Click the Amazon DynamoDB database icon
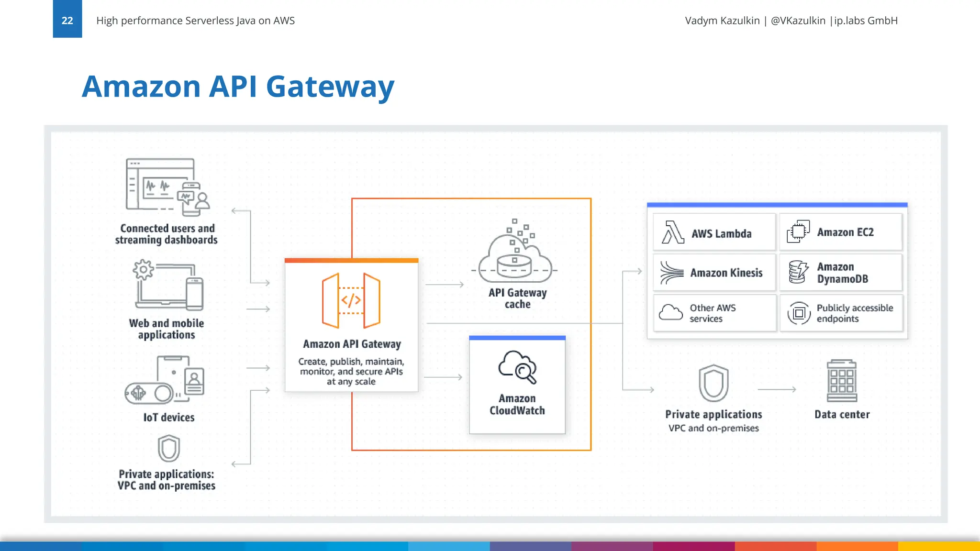980x551 pixels. pos(798,272)
